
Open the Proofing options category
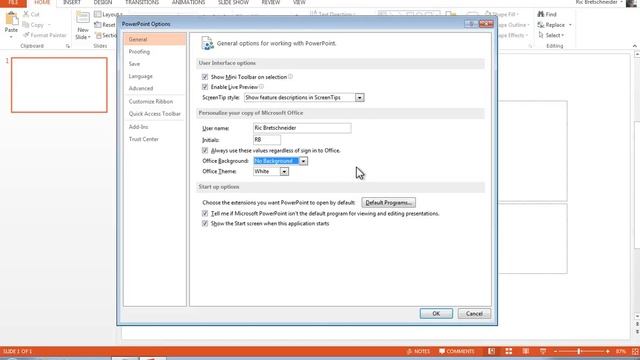(x=155, y=52)
